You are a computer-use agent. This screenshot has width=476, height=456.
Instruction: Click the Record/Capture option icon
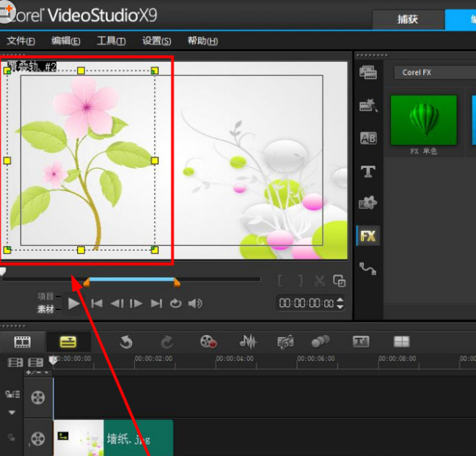pyautogui.click(x=208, y=342)
